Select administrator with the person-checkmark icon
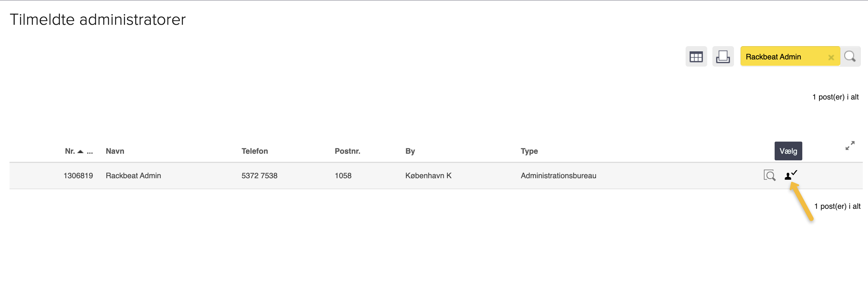The height and width of the screenshot is (308, 868). click(x=790, y=175)
